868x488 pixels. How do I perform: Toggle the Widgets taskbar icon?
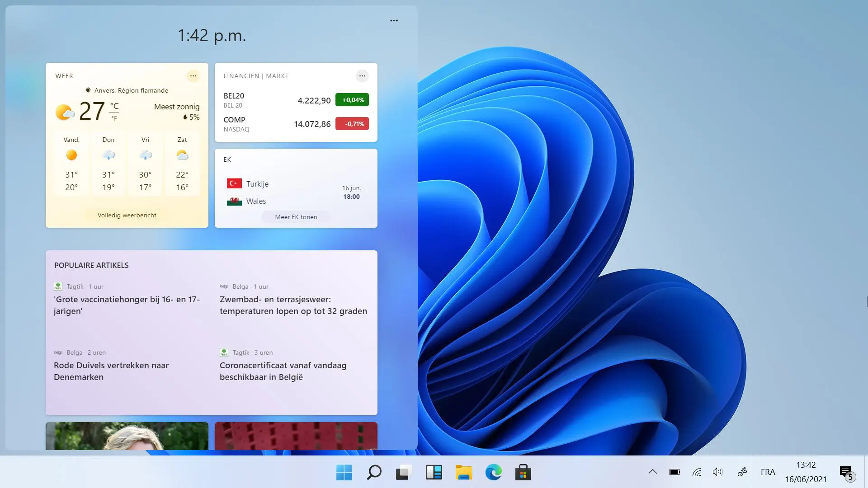[434, 473]
